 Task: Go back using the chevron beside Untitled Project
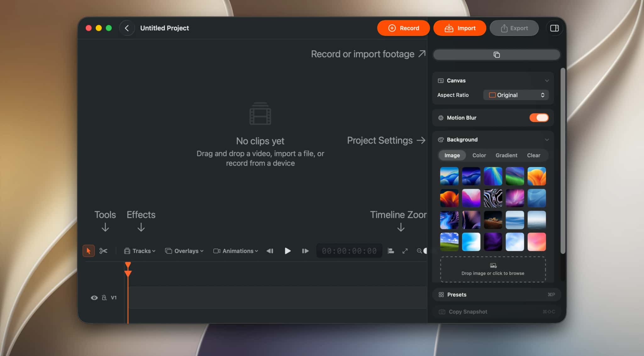(127, 28)
